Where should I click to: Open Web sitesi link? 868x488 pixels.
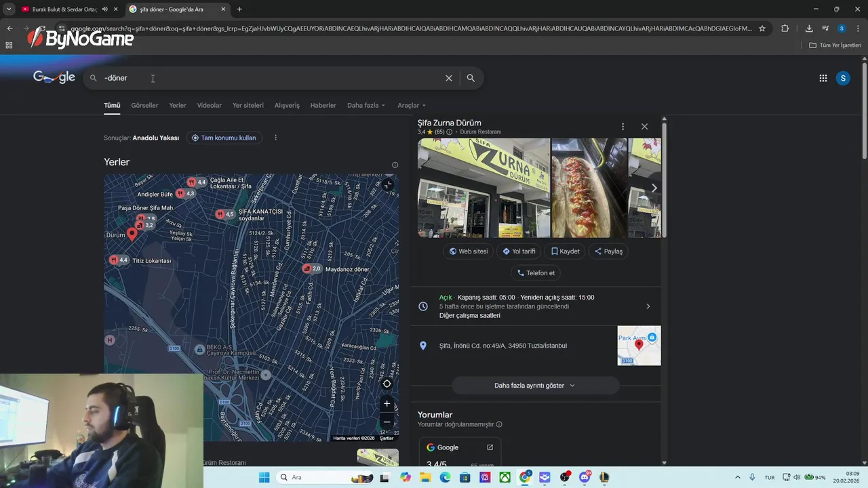tap(469, 251)
